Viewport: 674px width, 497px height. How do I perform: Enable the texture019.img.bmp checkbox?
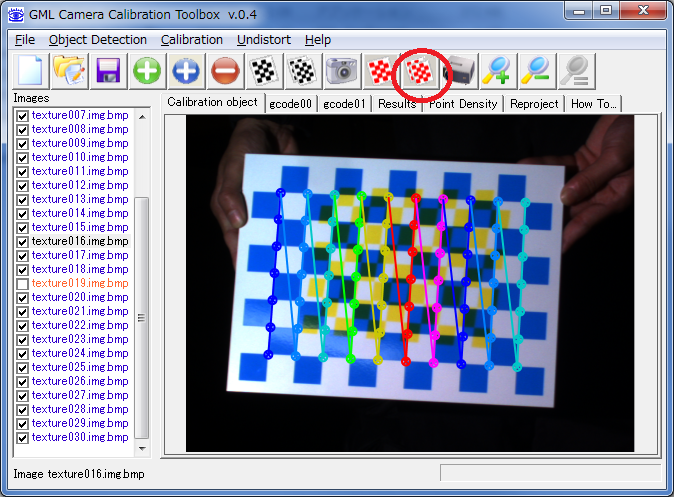click(22, 284)
